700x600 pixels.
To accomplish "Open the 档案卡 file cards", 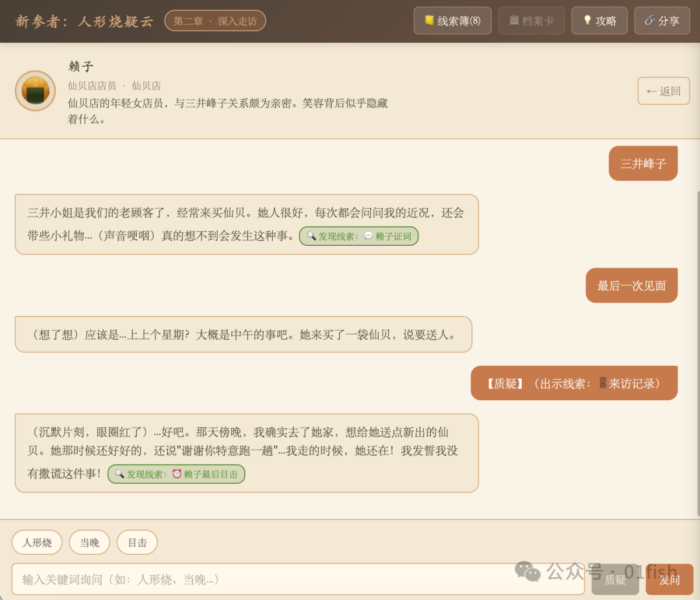I will pos(531,21).
